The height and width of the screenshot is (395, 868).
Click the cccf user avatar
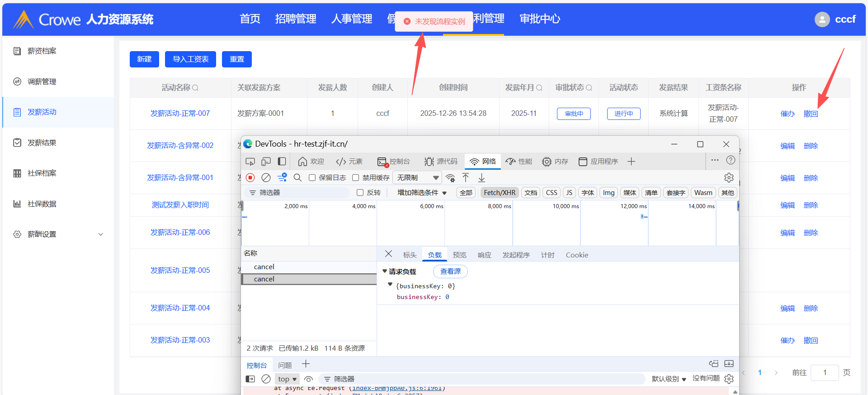[822, 19]
